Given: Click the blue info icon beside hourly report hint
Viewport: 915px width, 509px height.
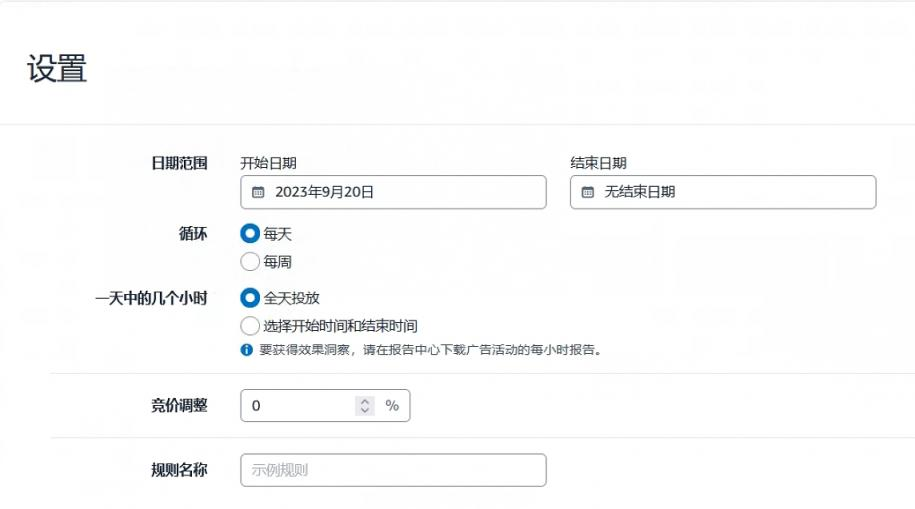Looking at the screenshot, I should pyautogui.click(x=246, y=350).
